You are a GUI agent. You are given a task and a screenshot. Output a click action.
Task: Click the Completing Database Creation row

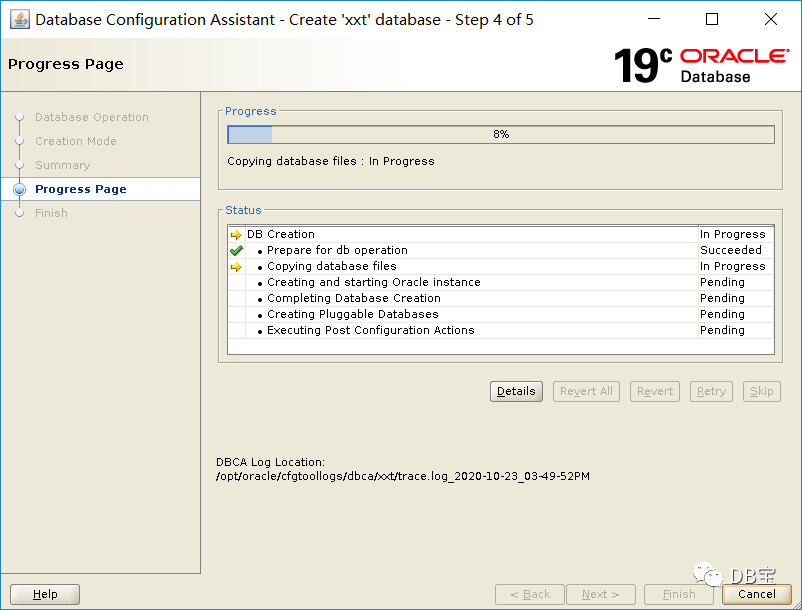pyautogui.click(x=353, y=298)
